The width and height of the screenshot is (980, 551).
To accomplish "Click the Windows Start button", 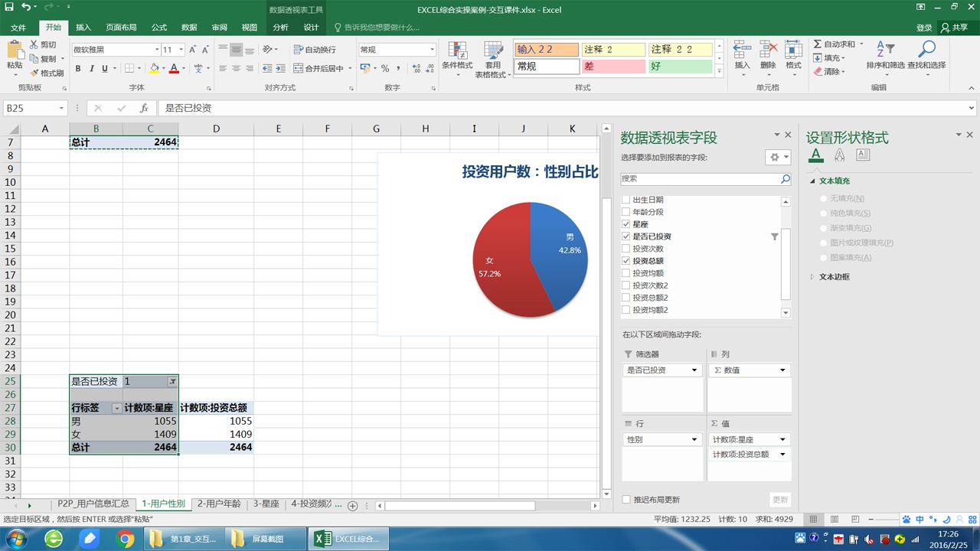I will pos(16,539).
